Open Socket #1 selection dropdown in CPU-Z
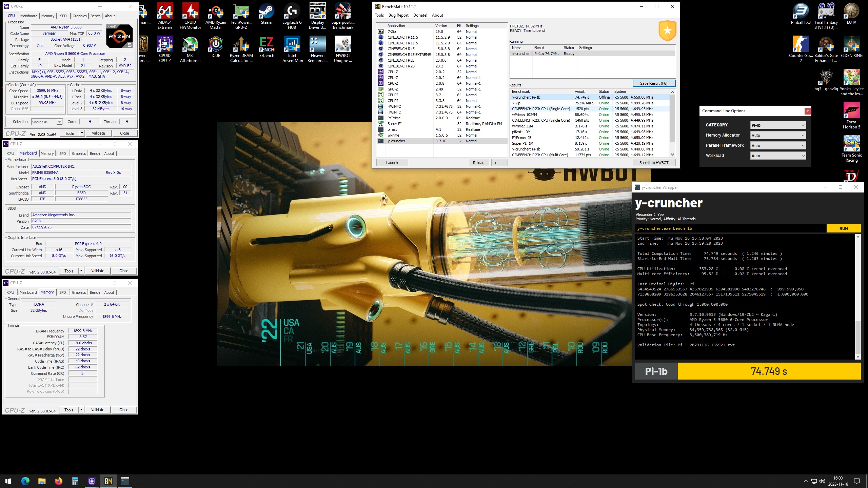Viewport: 868px width, 488px height. point(46,122)
